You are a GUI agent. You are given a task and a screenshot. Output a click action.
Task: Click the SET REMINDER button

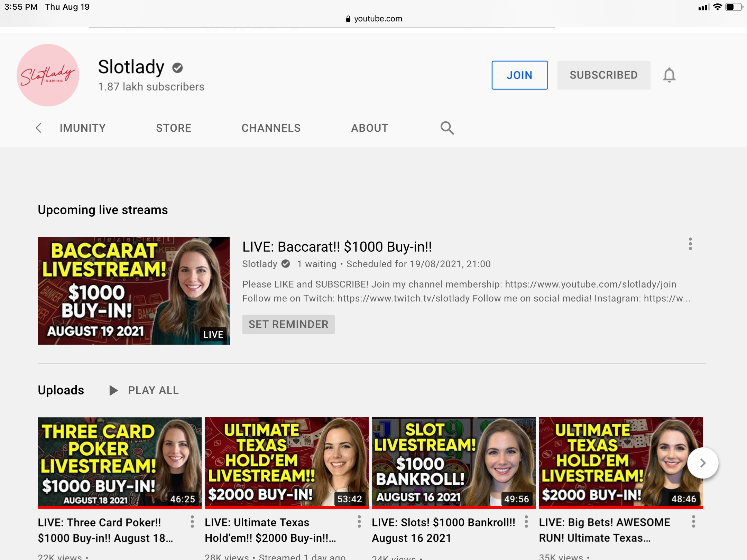(288, 324)
